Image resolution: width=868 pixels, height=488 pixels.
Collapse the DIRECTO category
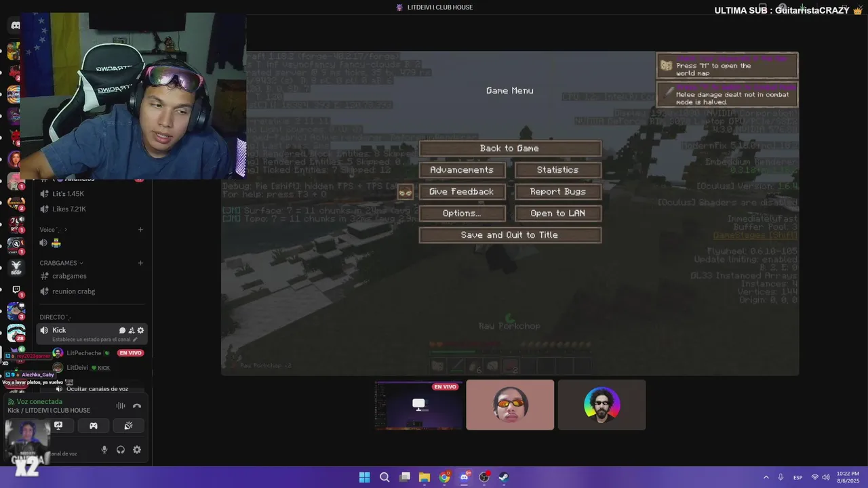pos(55,317)
